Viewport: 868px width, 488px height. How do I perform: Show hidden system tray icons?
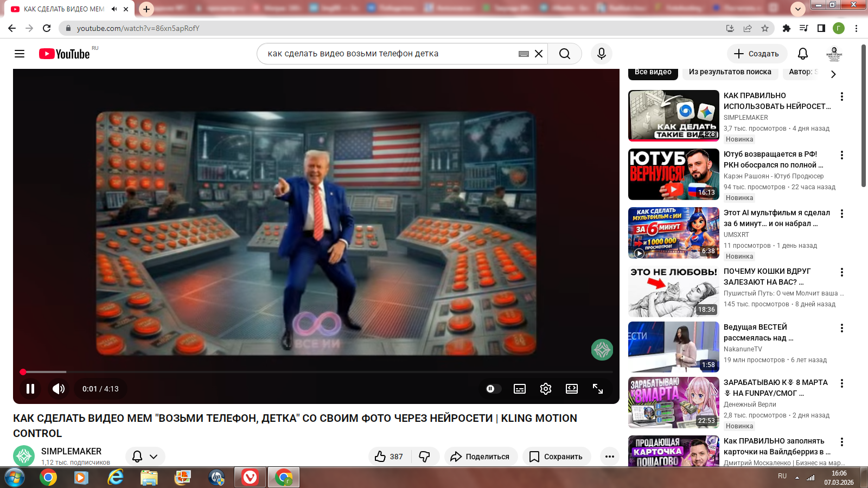point(797,478)
